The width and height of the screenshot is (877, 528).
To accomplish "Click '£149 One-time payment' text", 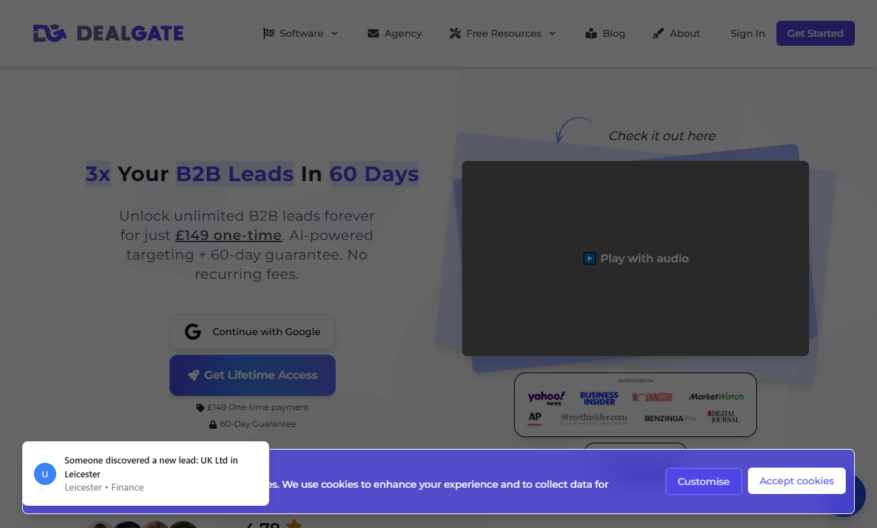I will pyautogui.click(x=258, y=408).
